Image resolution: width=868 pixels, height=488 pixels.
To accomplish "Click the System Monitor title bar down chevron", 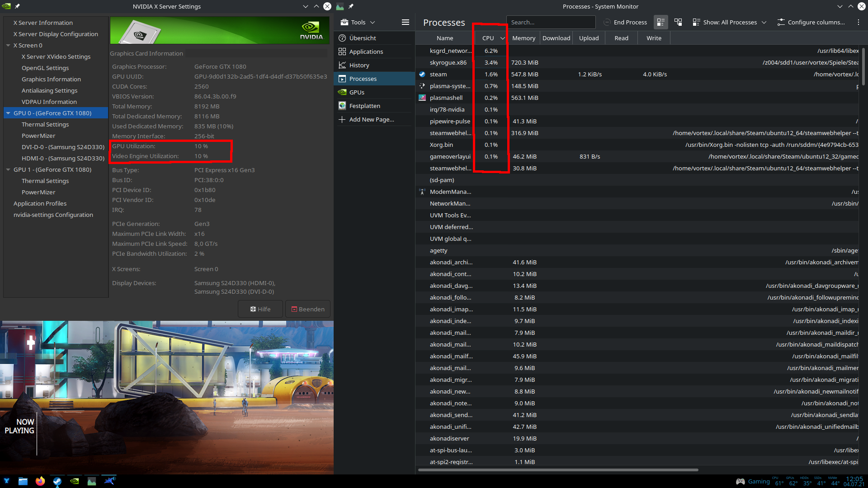I will [840, 6].
